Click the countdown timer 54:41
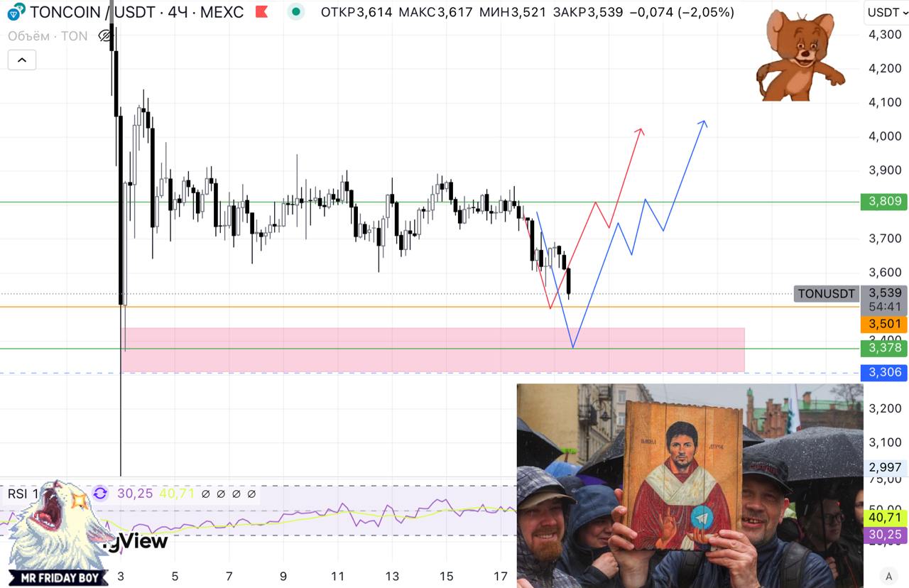This screenshot has width=909, height=588. tap(884, 307)
